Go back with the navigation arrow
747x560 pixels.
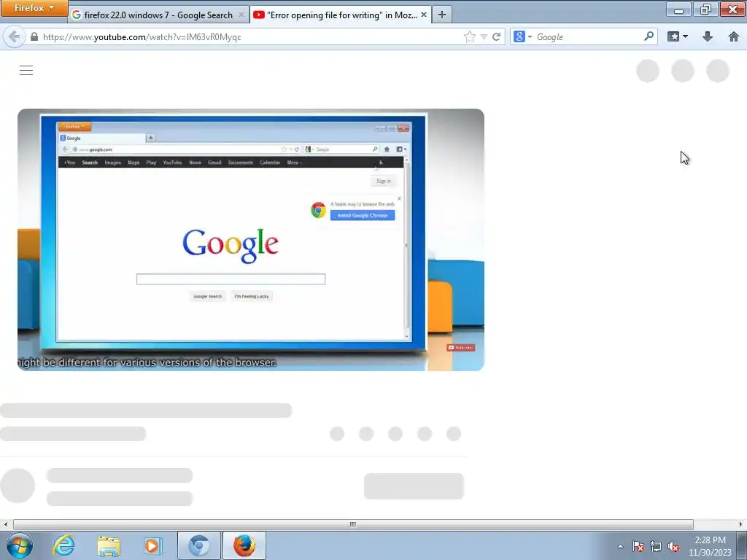14,36
